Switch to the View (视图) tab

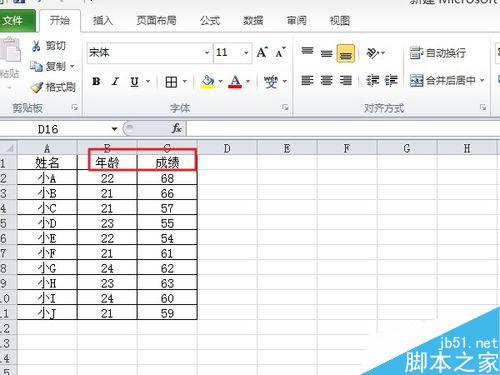tap(340, 21)
